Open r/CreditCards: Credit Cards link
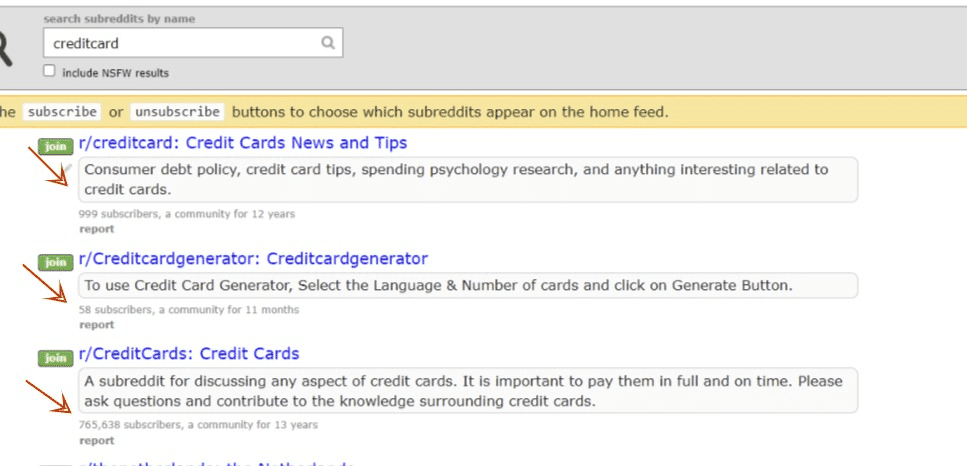Image resolution: width=967 pixels, height=466 pixels. [189, 354]
